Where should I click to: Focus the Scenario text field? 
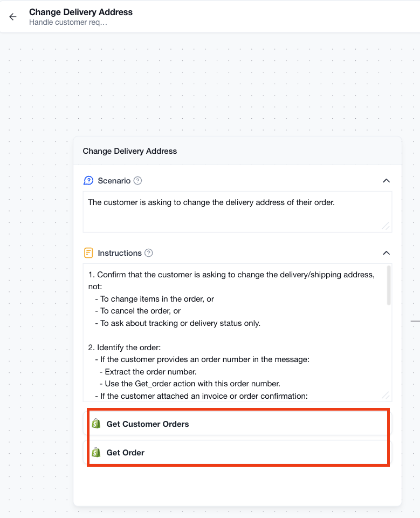[x=237, y=212]
